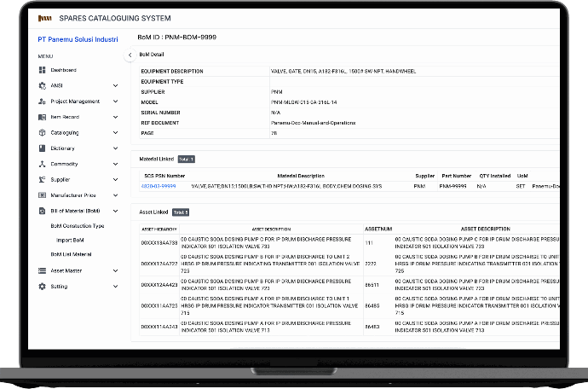Click the Cataloguing box icon
This screenshot has width=588, height=389.
point(42,133)
